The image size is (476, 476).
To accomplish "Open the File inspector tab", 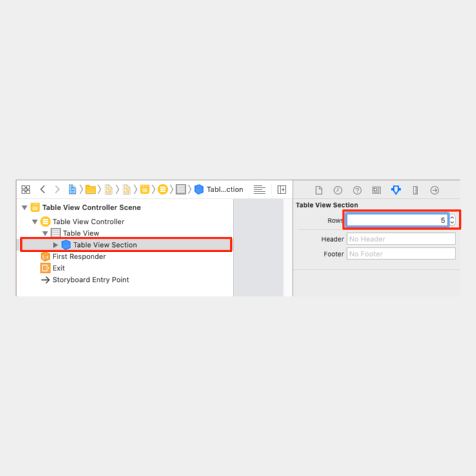I will coord(319,190).
